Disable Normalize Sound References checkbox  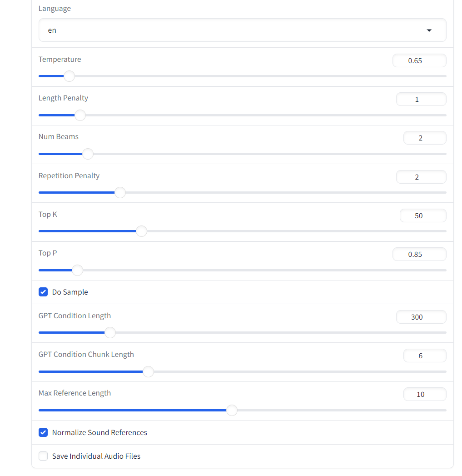(43, 432)
